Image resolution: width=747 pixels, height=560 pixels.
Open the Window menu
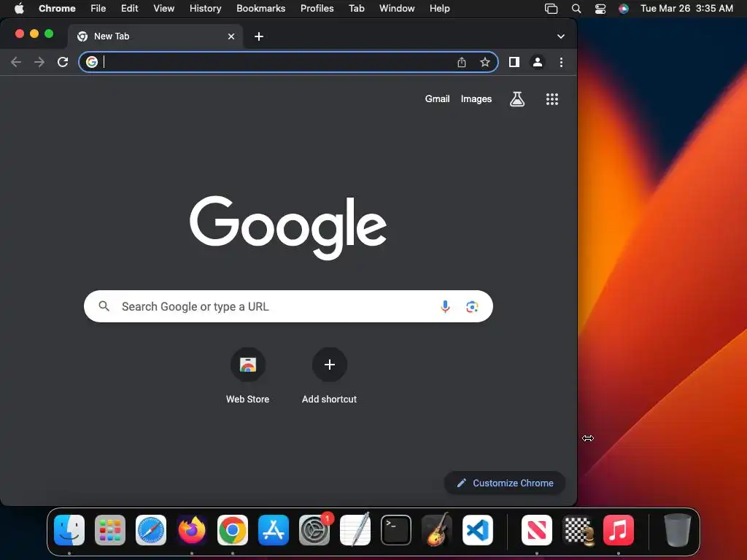[x=397, y=8]
